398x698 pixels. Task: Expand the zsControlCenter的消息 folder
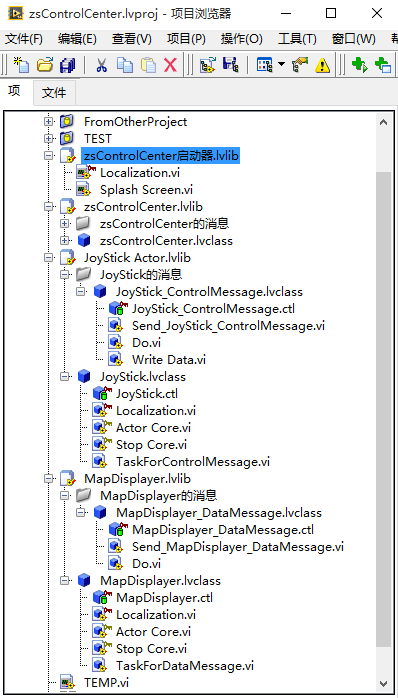click(x=65, y=223)
